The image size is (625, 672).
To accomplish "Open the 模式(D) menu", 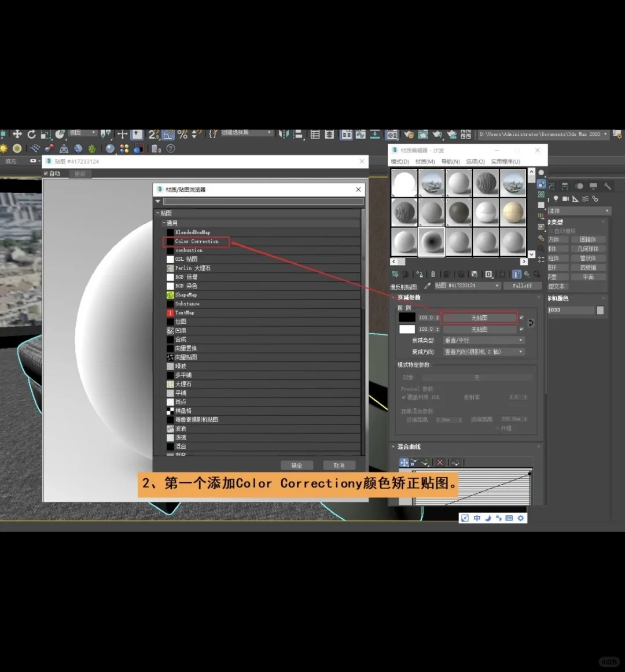I will [400, 161].
